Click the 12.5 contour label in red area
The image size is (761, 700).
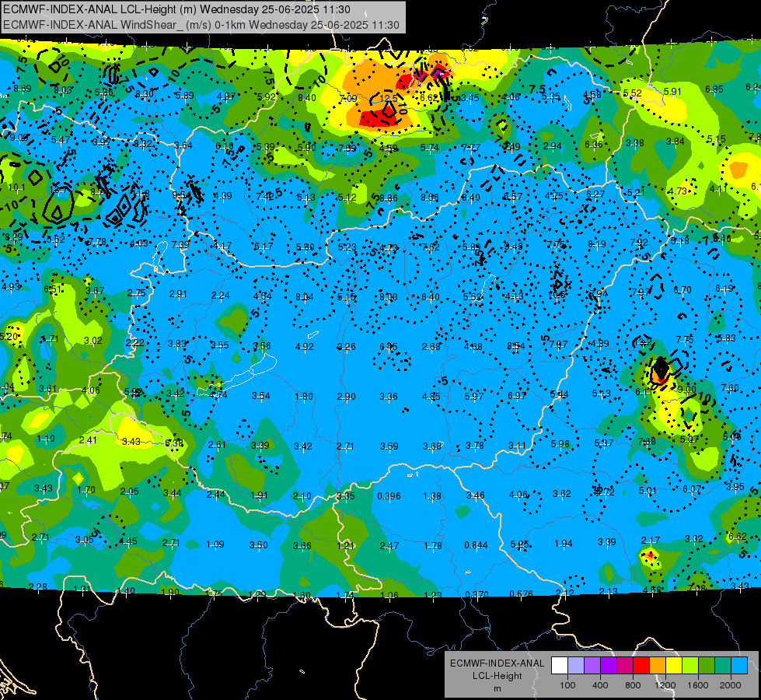[x=388, y=98]
